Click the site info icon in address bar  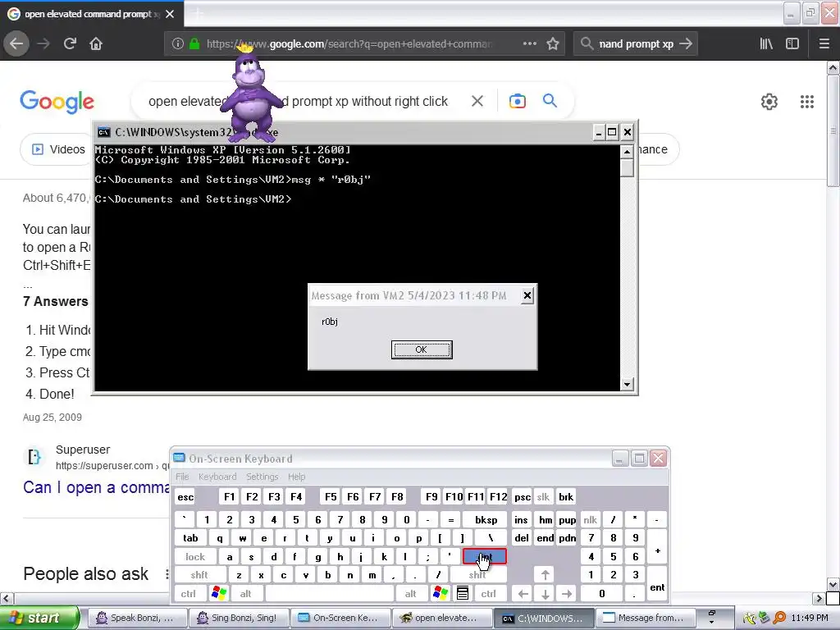(178, 43)
